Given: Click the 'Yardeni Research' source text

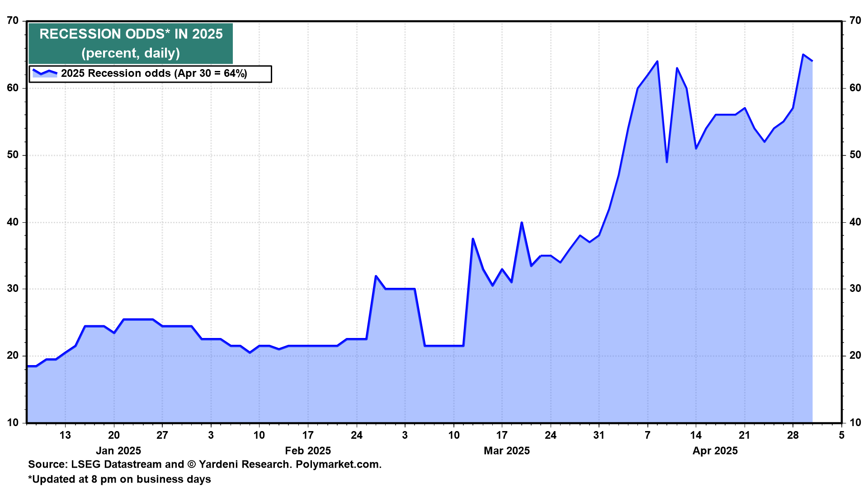Looking at the screenshot, I should [244, 465].
